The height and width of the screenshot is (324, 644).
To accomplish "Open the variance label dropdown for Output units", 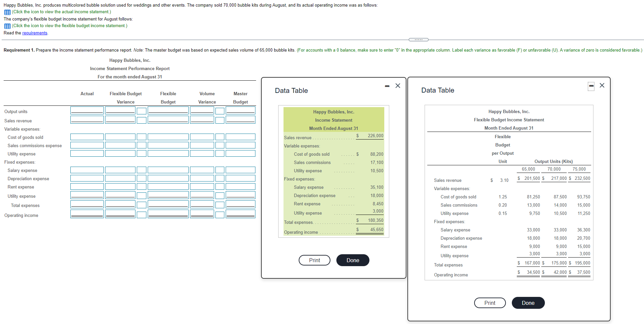I will pyautogui.click(x=141, y=110).
